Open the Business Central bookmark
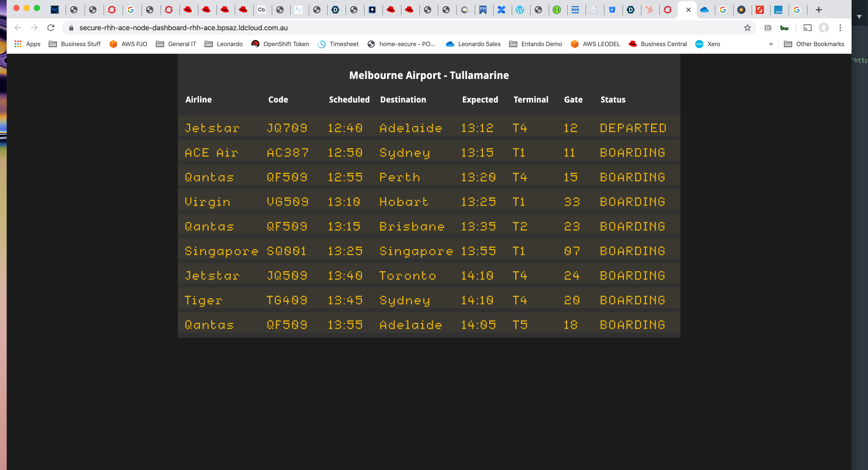868x470 pixels. (x=658, y=44)
